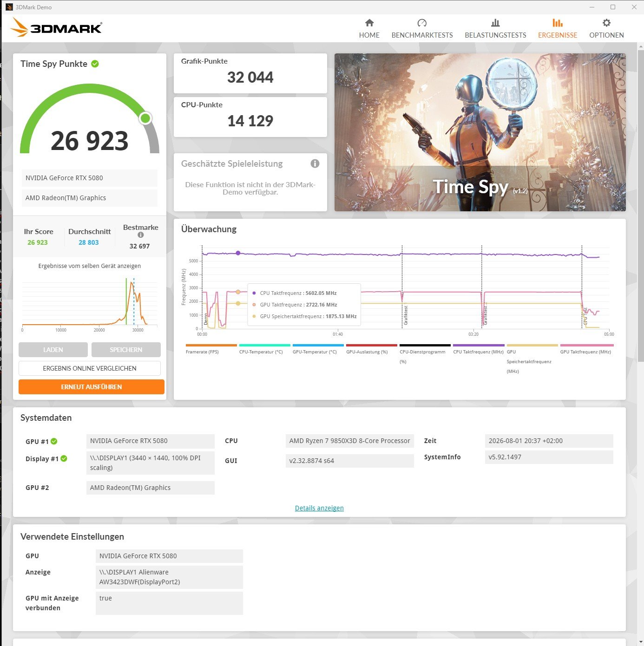Image resolution: width=644 pixels, height=646 pixels.
Task: Click the yellow GPU Speichertaktfrequenz data point on chart
Action: coord(238,303)
